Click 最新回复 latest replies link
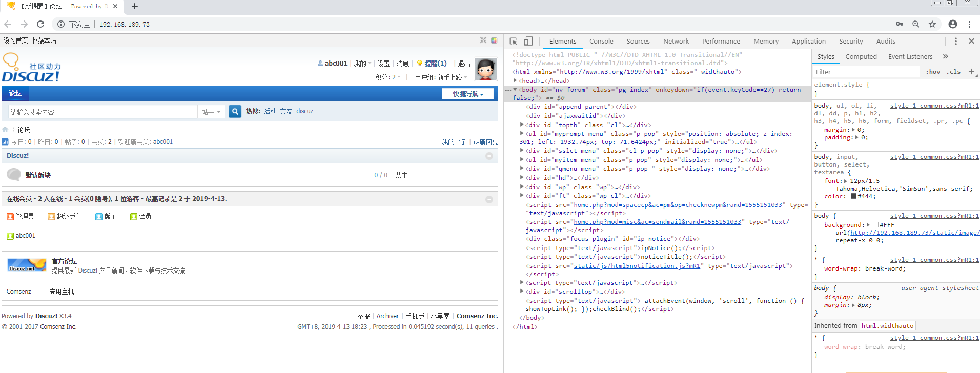Viewport: 980px width, 373px height. (x=485, y=142)
